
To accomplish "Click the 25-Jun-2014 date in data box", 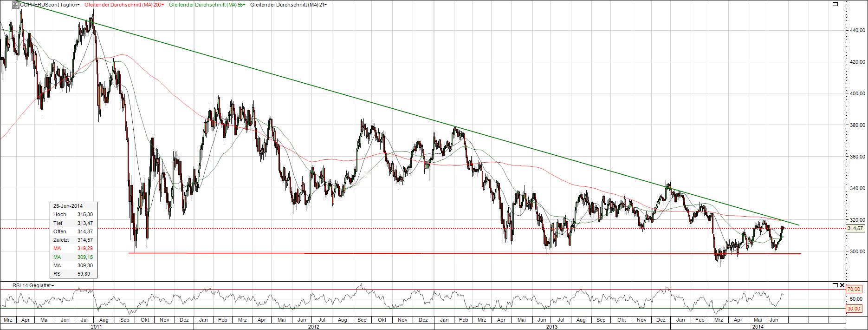I will click(68, 206).
